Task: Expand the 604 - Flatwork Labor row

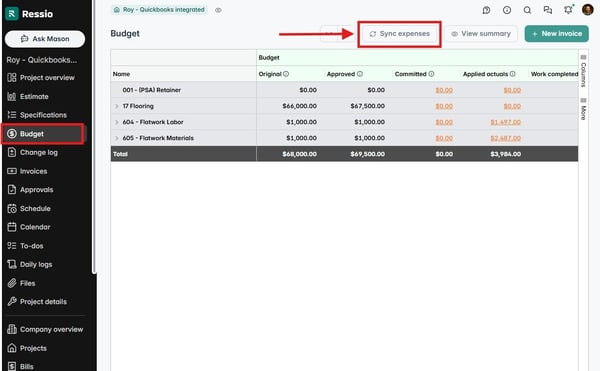Action: [116, 122]
